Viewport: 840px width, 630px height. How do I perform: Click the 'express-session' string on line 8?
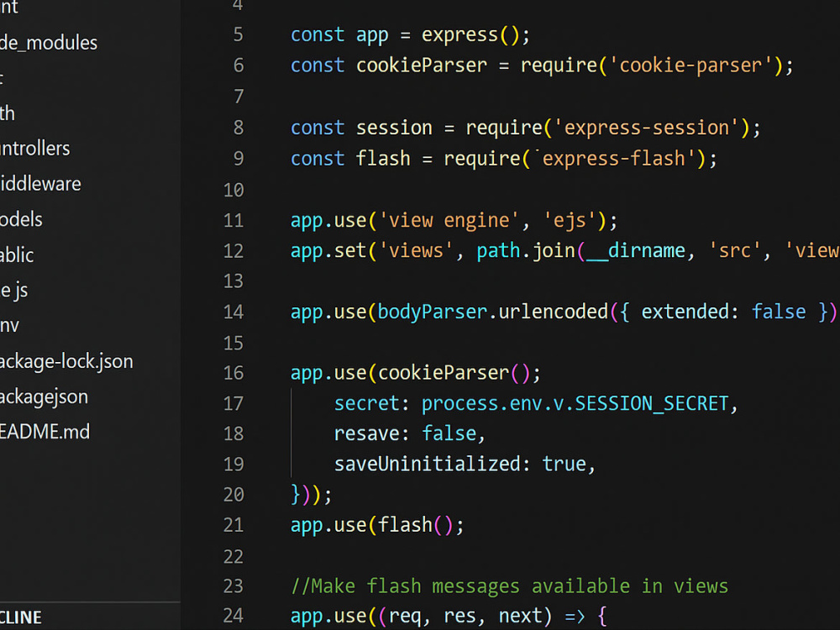(647, 128)
